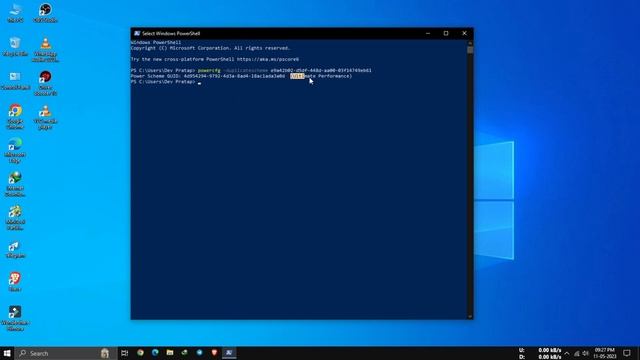640x360 pixels.
Task: Open File Explorer from the taskbar
Action: point(170,353)
